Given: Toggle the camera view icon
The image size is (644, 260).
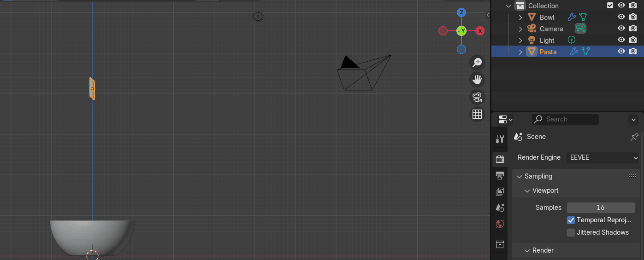Looking at the screenshot, I should point(477,97).
